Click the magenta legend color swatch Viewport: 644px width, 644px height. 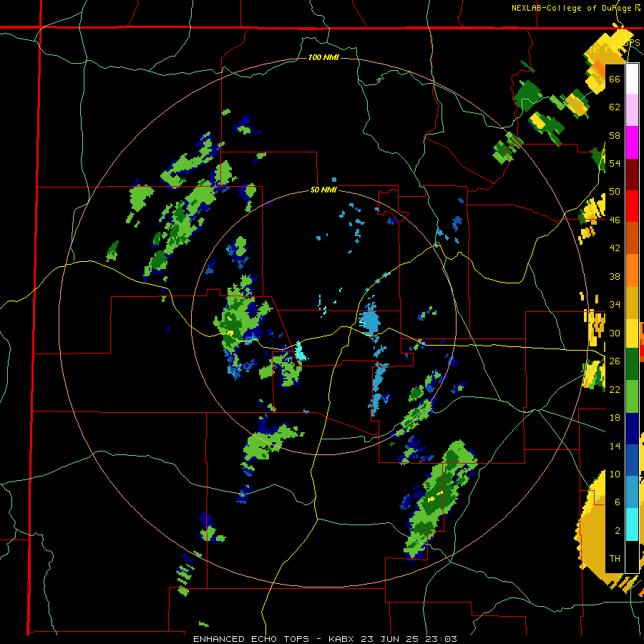click(x=632, y=142)
